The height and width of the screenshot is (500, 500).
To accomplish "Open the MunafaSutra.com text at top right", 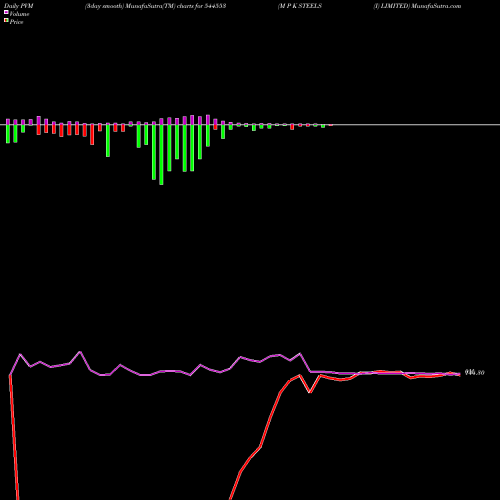I will tap(436, 6).
